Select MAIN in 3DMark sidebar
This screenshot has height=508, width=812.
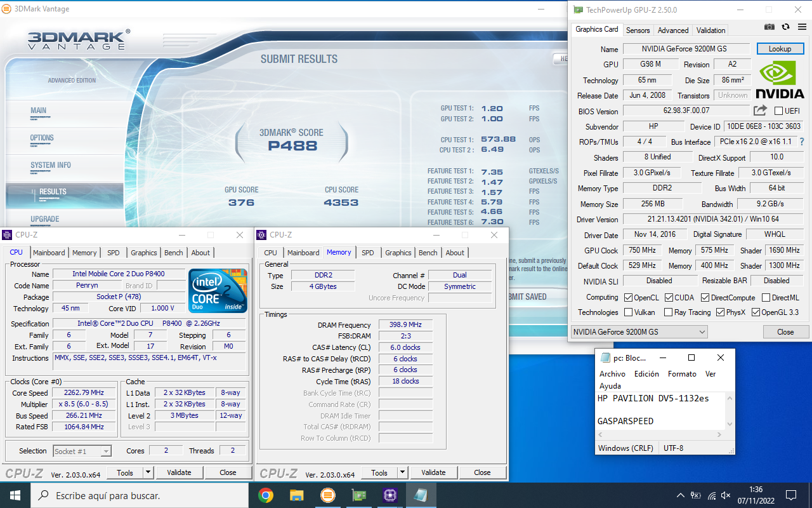pyautogui.click(x=38, y=110)
